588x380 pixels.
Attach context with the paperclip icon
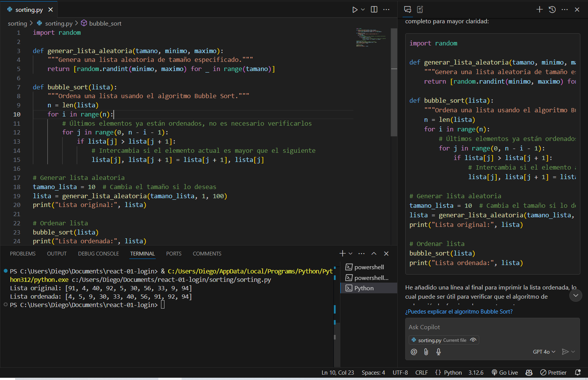click(426, 352)
